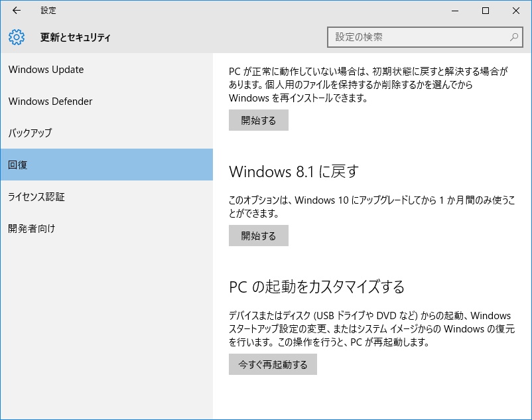Click the Windows 8.1 に戻す heading
Screen dimensions: 532x420
tap(293, 172)
